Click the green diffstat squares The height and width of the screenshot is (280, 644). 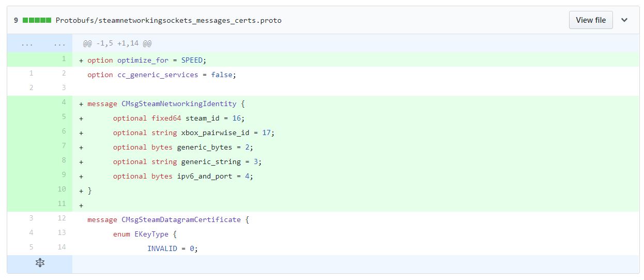[x=37, y=21]
